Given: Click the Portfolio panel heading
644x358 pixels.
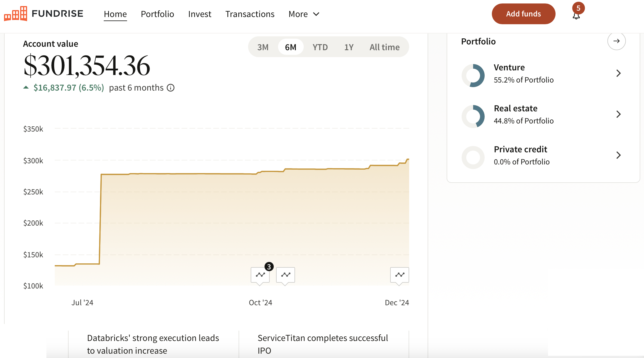Looking at the screenshot, I should point(478,42).
